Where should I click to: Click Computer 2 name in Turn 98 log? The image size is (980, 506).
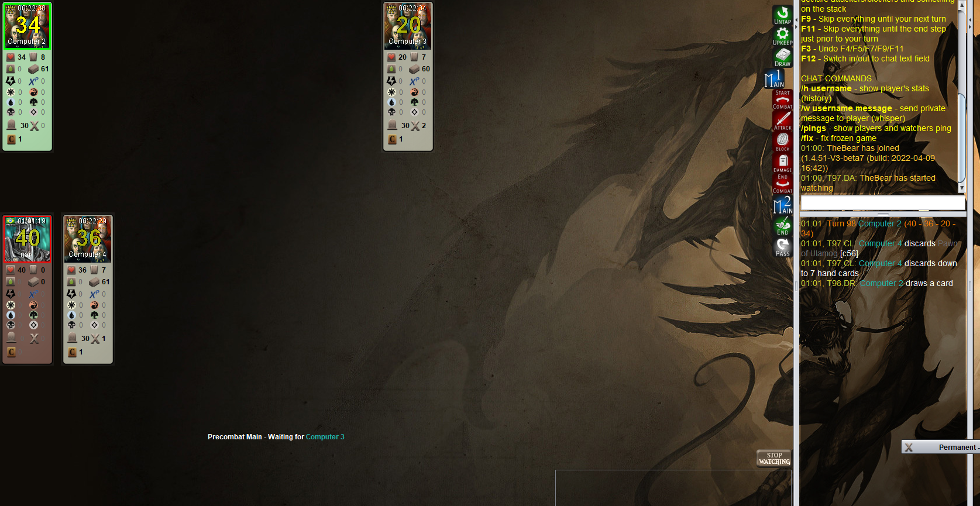880,223
